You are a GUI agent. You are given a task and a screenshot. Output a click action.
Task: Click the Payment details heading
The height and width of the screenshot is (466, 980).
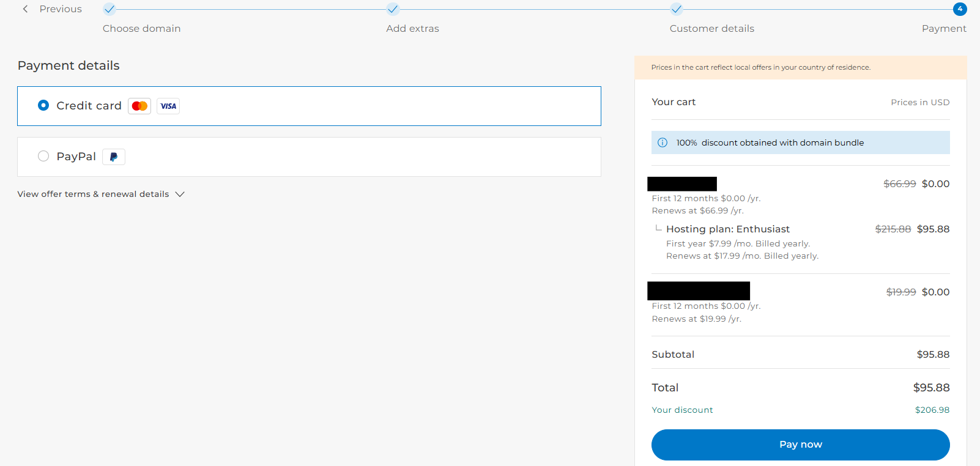click(69, 65)
